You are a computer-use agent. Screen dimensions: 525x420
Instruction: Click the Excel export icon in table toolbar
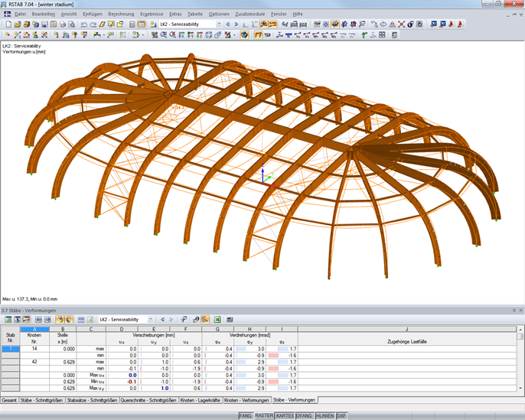217,320
